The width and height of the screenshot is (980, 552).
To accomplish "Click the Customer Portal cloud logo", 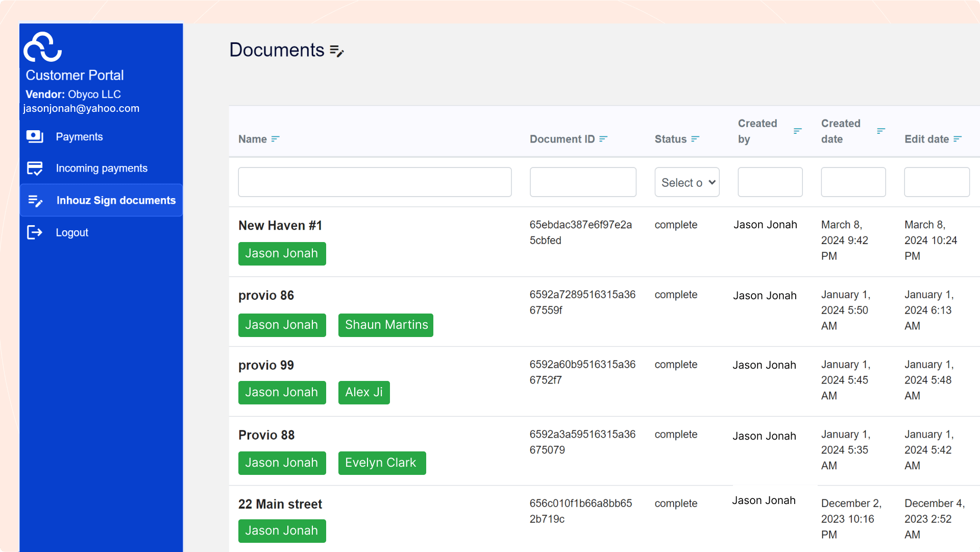I will tap(43, 47).
